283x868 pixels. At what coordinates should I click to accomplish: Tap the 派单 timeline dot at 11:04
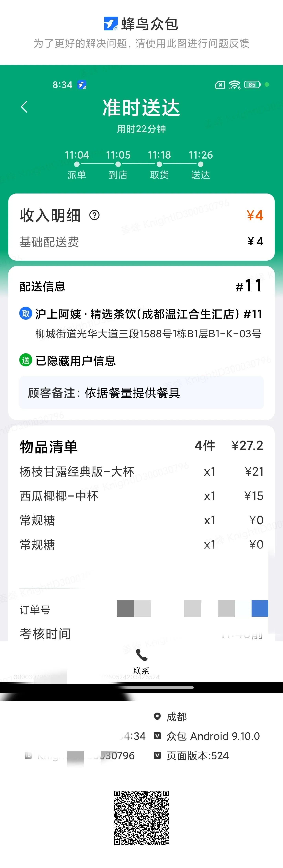pos(77,164)
